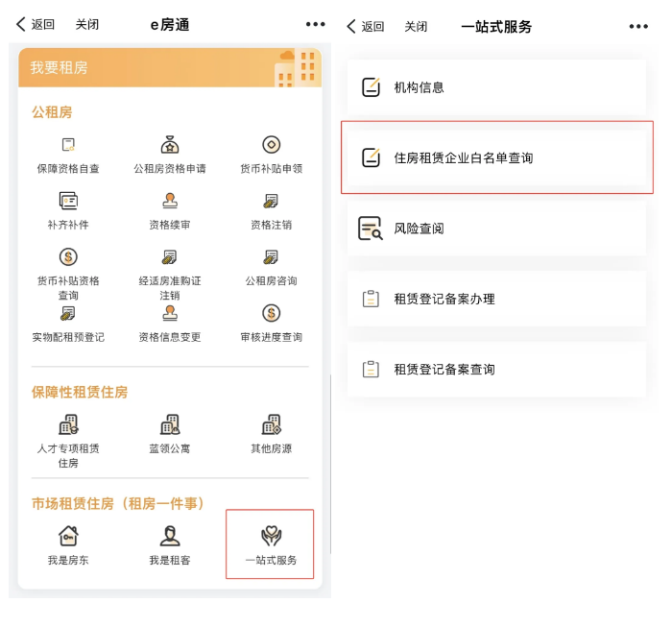
Task: Select the 蓝领公寓 building icon
Action: (170, 425)
